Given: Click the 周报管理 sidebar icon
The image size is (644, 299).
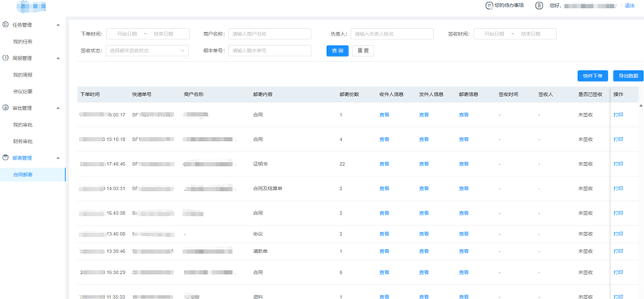Looking at the screenshot, I should click(x=6, y=58).
